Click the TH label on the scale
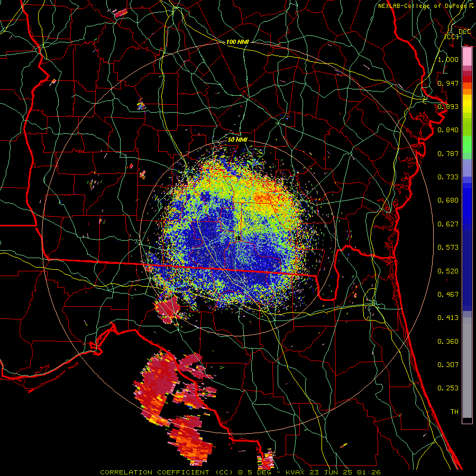Image resolution: width=476 pixels, height=476 pixels. click(x=454, y=411)
